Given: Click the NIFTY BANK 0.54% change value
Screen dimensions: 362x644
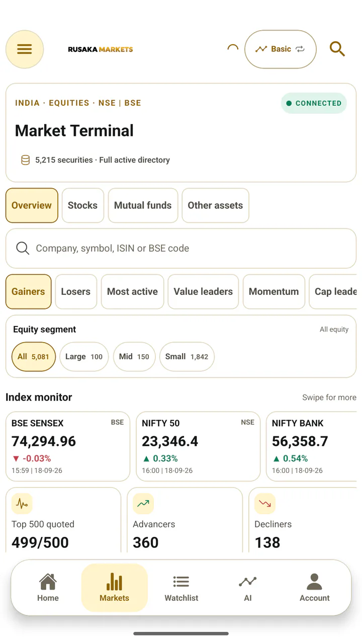Looking at the screenshot, I should point(290,458).
